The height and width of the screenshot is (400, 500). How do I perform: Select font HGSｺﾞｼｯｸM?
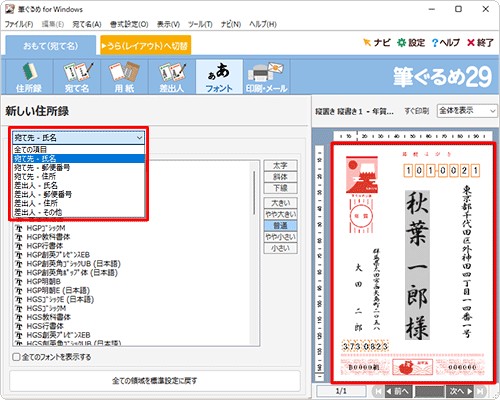click(x=46, y=308)
